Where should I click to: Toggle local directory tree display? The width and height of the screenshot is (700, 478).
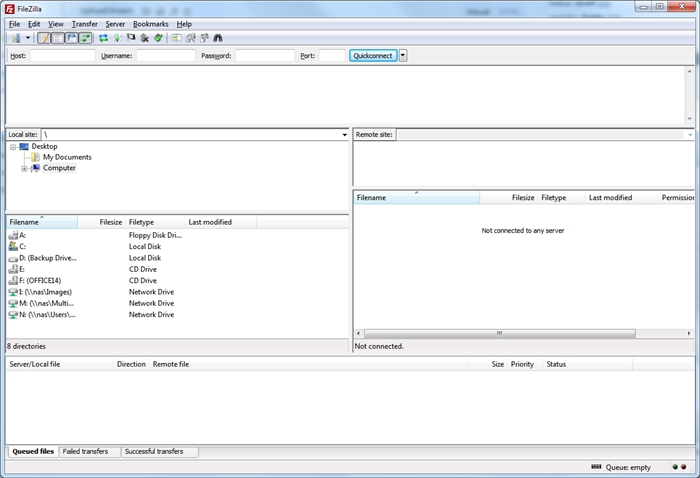(x=58, y=38)
